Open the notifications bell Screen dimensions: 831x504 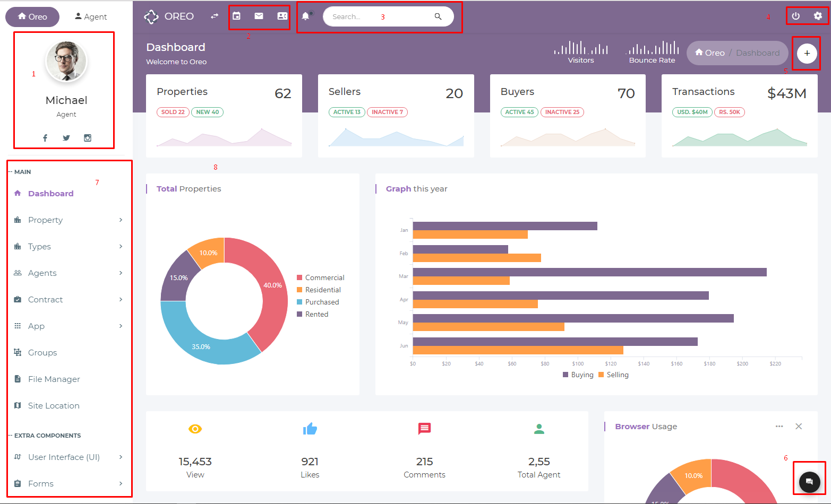pos(305,16)
